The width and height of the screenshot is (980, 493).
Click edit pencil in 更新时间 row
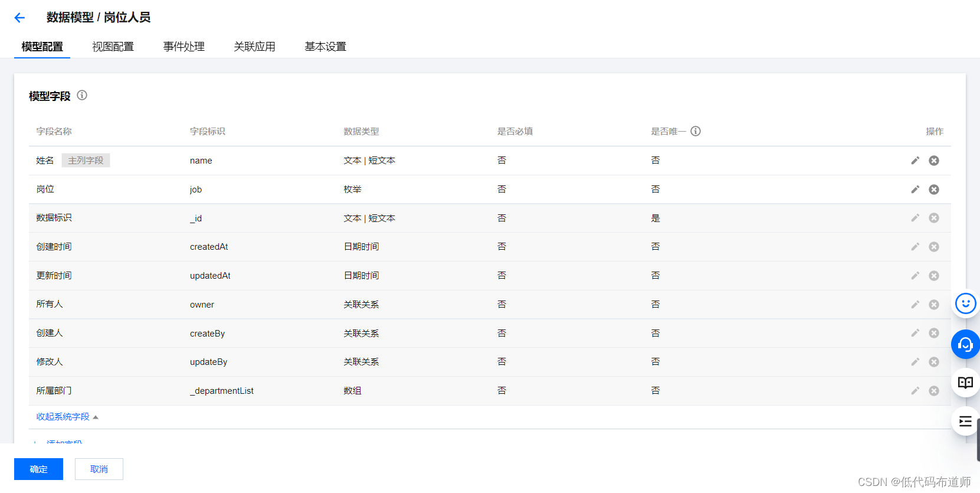[915, 276]
